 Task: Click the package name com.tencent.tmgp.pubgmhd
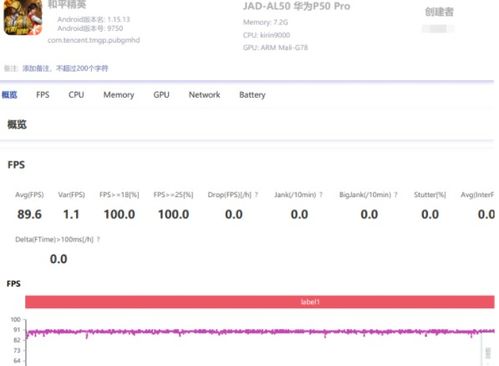(x=94, y=40)
